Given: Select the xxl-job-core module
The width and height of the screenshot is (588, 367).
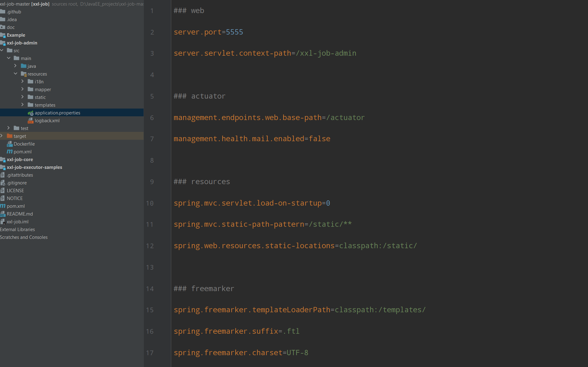Looking at the screenshot, I should pos(20,160).
